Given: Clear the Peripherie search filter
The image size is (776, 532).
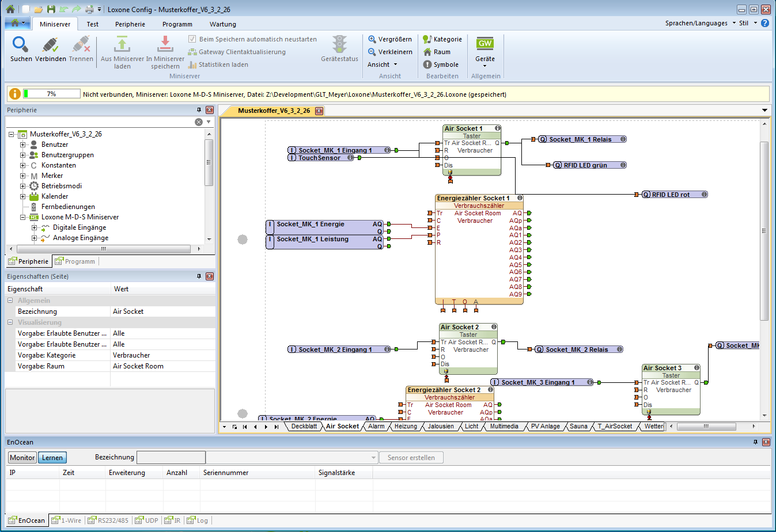Looking at the screenshot, I should pyautogui.click(x=199, y=122).
